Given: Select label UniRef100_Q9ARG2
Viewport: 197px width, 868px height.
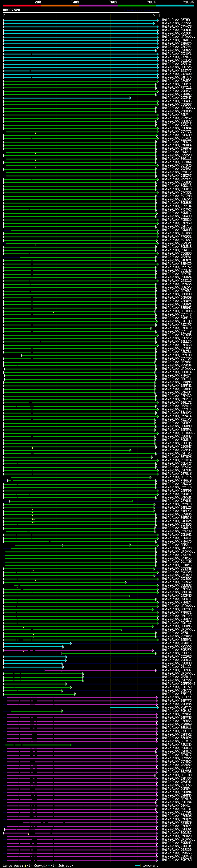Looking at the screenshot, I should 177,91.
